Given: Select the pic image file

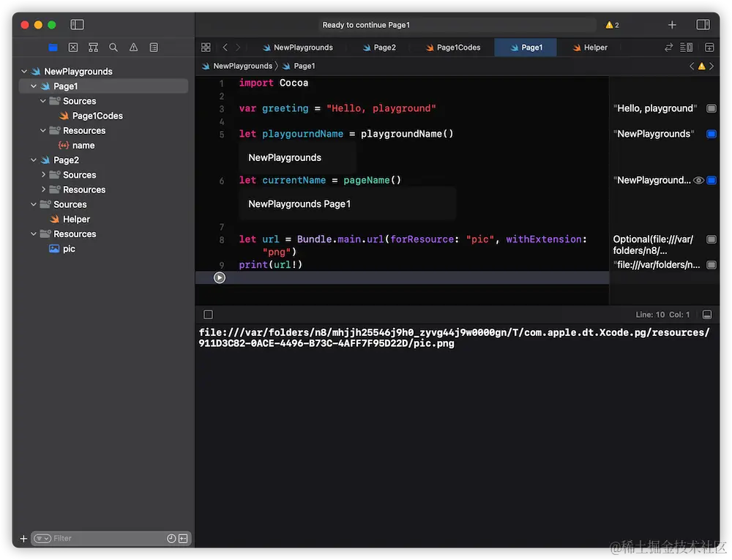Looking at the screenshot, I should click(69, 249).
